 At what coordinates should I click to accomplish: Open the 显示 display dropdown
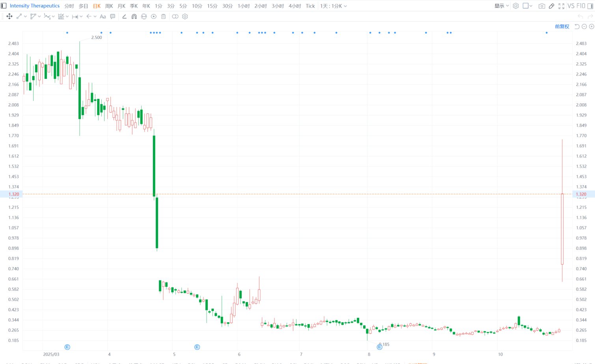(502, 6)
